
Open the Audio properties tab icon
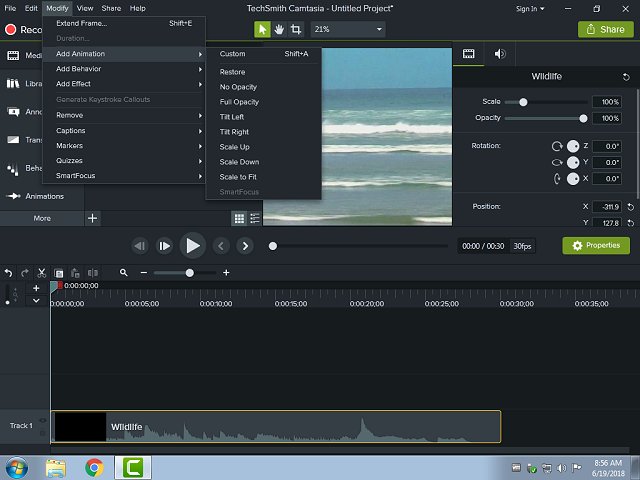point(499,53)
